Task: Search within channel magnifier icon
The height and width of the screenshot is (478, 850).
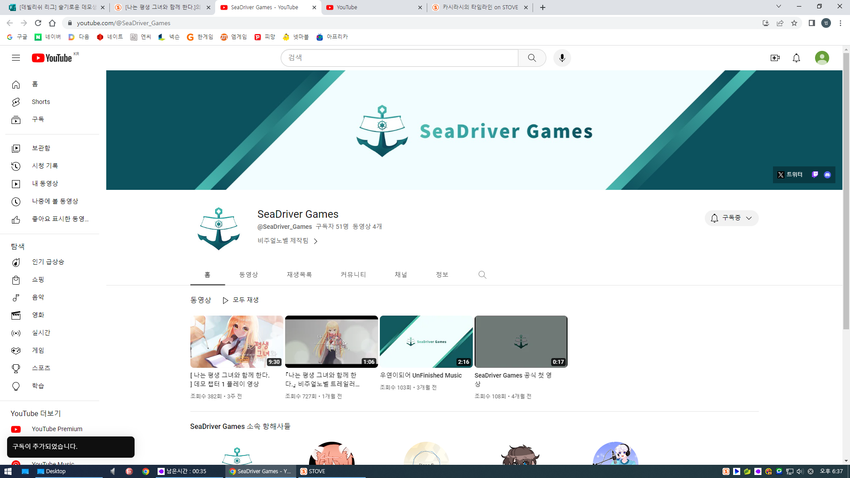Action: [482, 275]
